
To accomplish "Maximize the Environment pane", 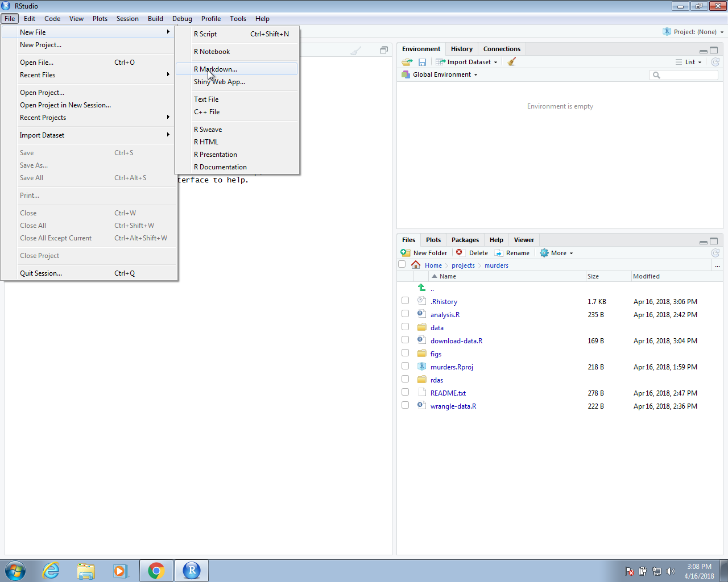I will 714,50.
